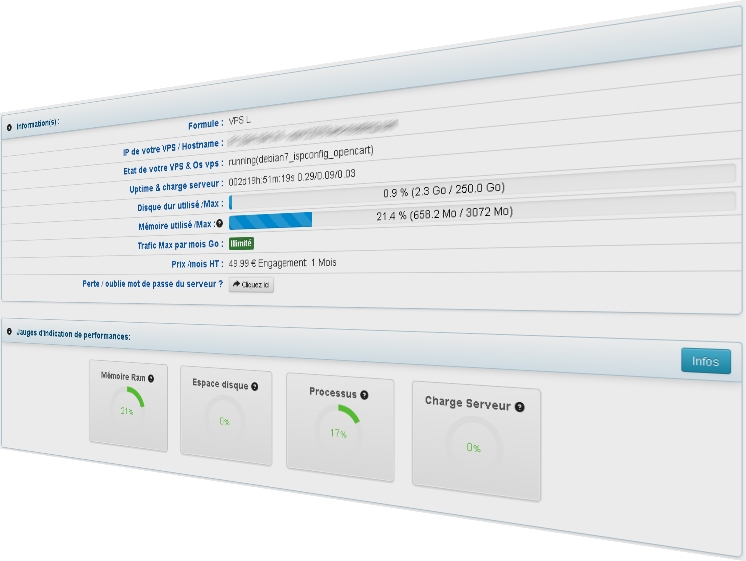Click help icon beside Charge Serveur title
Screen dimensions: 746x561
(519, 406)
